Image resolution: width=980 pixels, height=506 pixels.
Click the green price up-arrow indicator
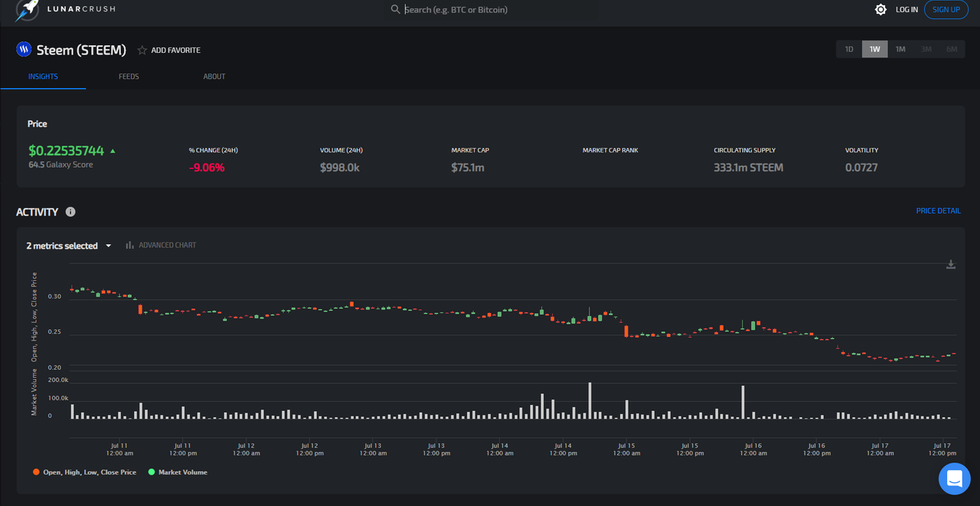click(x=113, y=152)
